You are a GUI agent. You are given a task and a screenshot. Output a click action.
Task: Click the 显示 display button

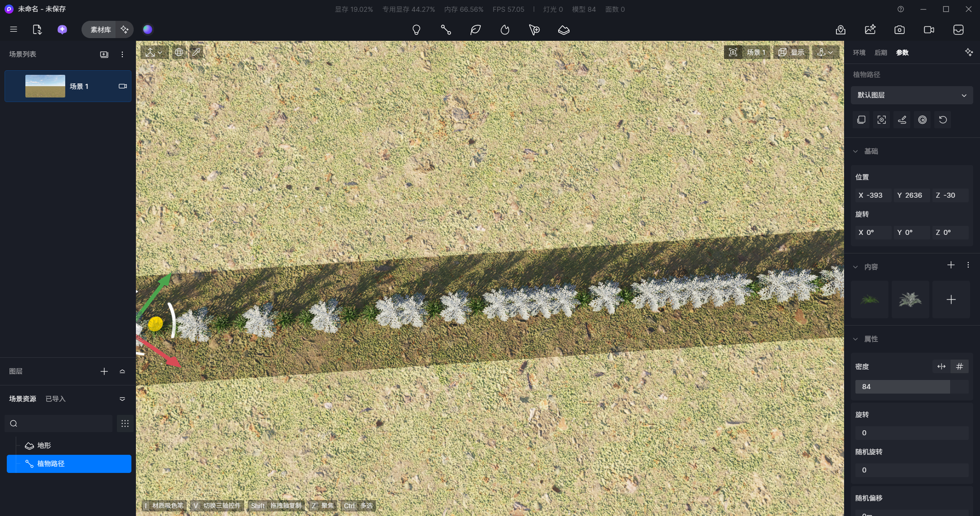pyautogui.click(x=791, y=53)
